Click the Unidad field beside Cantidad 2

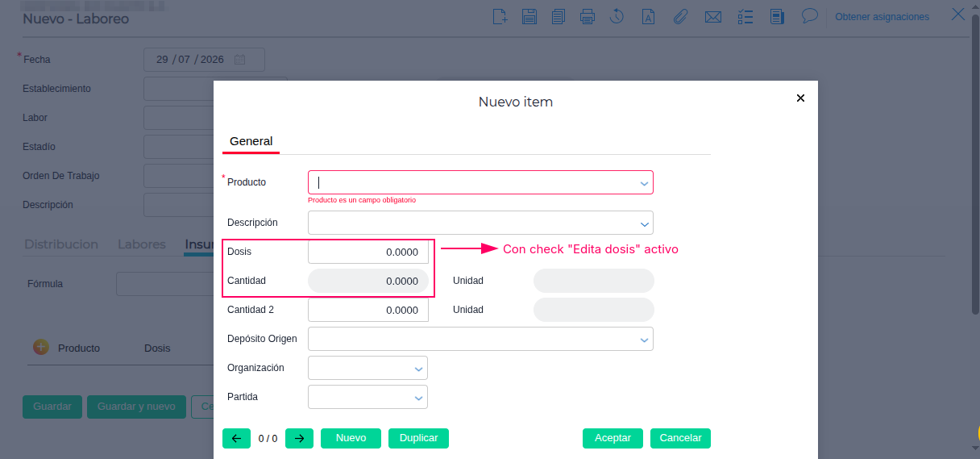coord(594,310)
